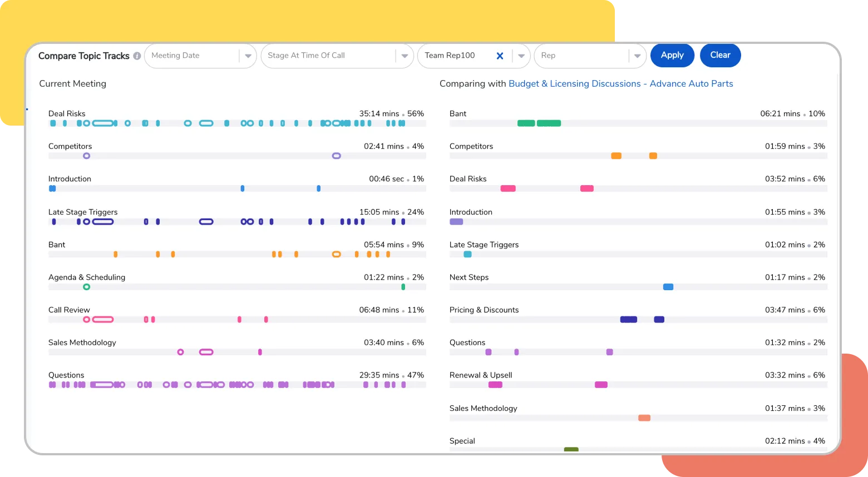The height and width of the screenshot is (477, 868).
Task: Select the Deal Risks label in Current Meeting
Action: coord(67,113)
